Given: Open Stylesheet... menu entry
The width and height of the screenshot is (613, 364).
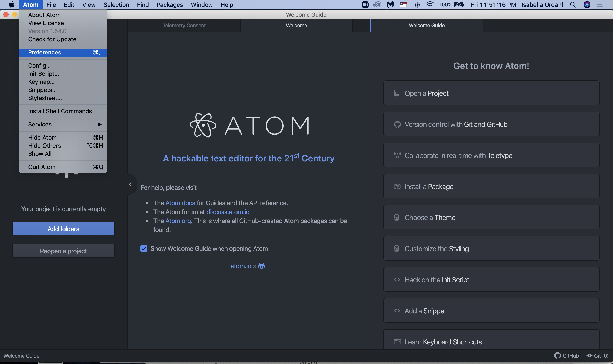Looking at the screenshot, I should [x=63, y=98].
